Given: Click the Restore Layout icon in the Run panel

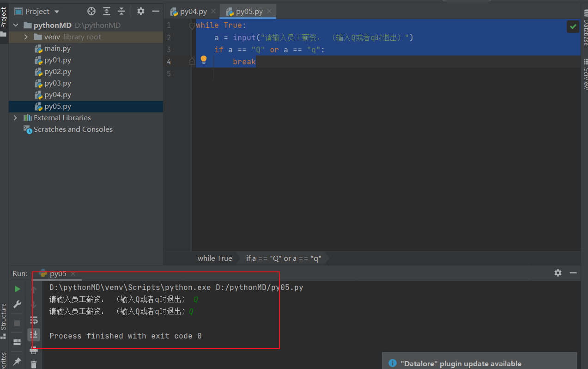Looking at the screenshot, I should click(17, 342).
